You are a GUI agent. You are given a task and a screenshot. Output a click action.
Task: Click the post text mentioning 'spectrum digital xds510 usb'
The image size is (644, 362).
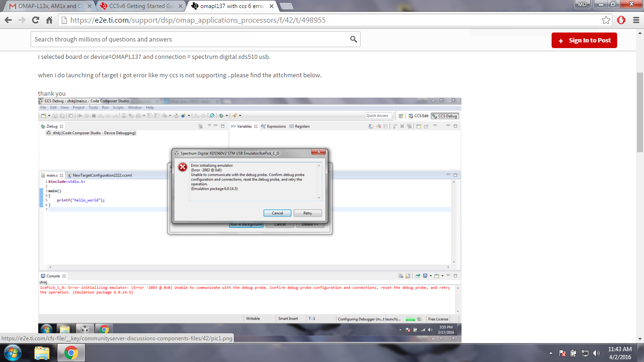pos(154,57)
